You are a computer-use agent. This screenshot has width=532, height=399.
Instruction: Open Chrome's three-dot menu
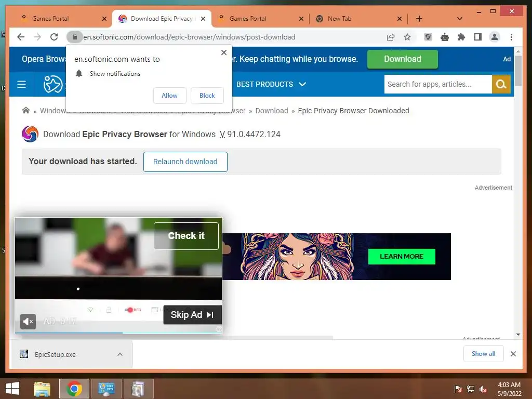511,37
